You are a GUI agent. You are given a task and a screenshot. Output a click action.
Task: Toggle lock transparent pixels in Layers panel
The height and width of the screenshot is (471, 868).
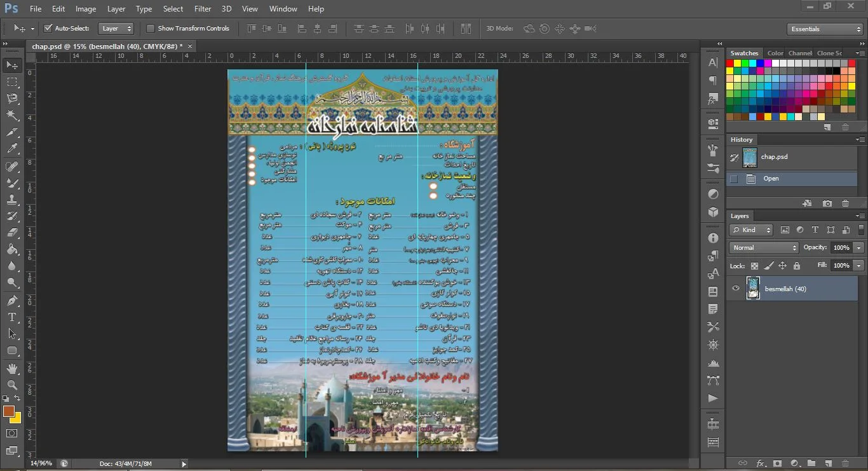[754, 266]
